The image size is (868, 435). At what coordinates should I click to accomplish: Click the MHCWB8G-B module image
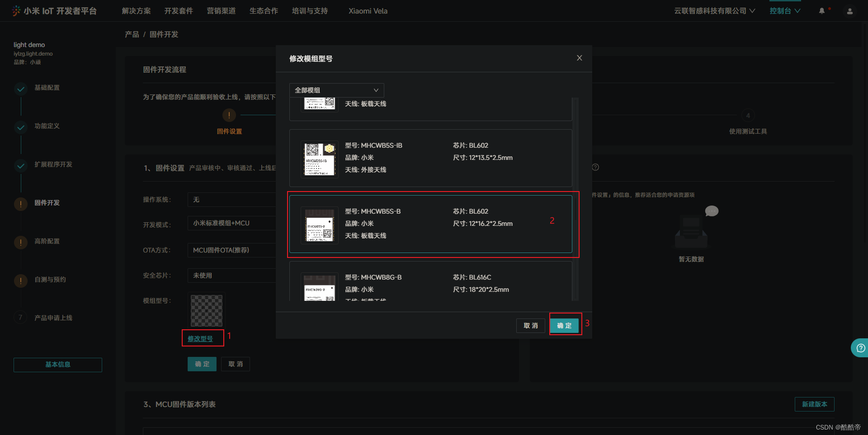[x=320, y=287]
